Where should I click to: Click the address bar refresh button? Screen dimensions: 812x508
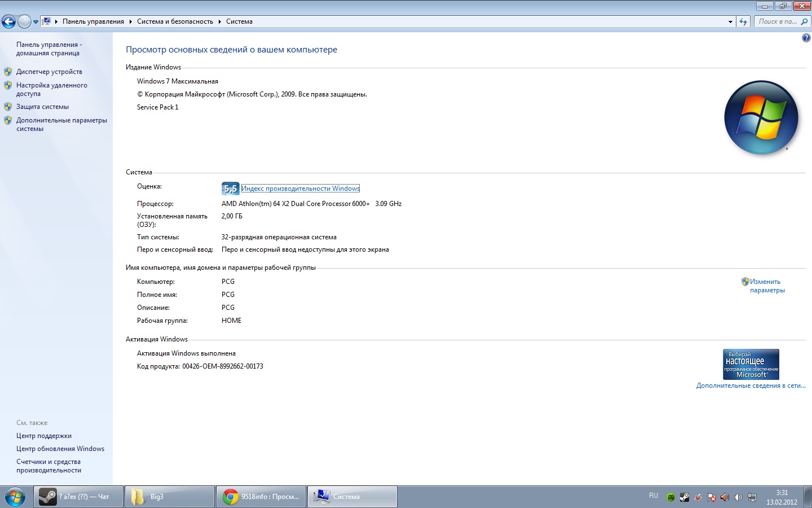coord(743,21)
